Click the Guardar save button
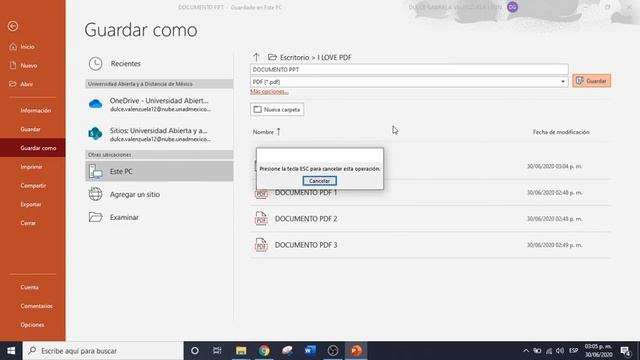 [591, 81]
